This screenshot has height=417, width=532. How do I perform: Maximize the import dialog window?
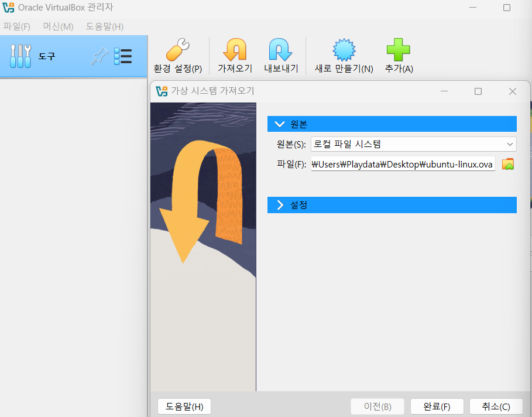pyautogui.click(x=478, y=91)
